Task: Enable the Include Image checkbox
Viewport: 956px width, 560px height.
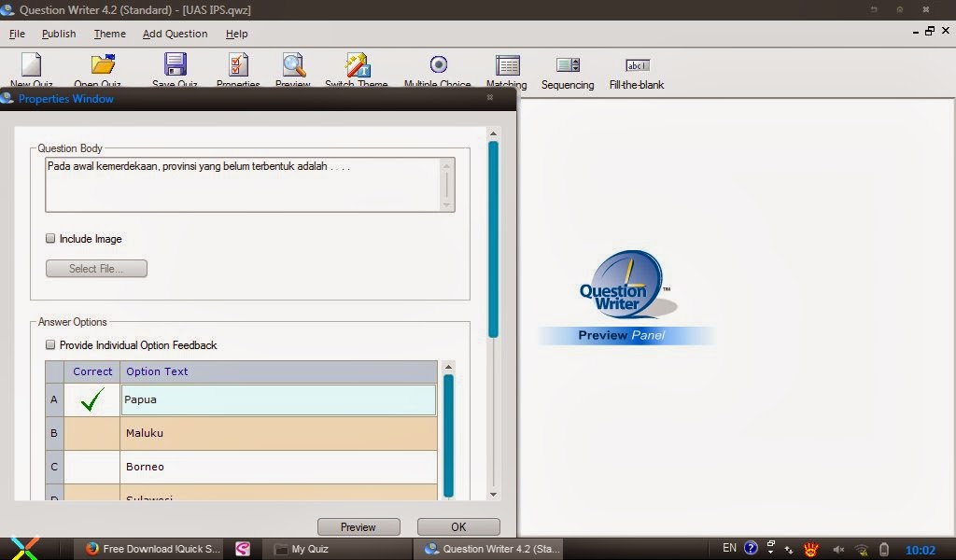Action: tap(50, 238)
